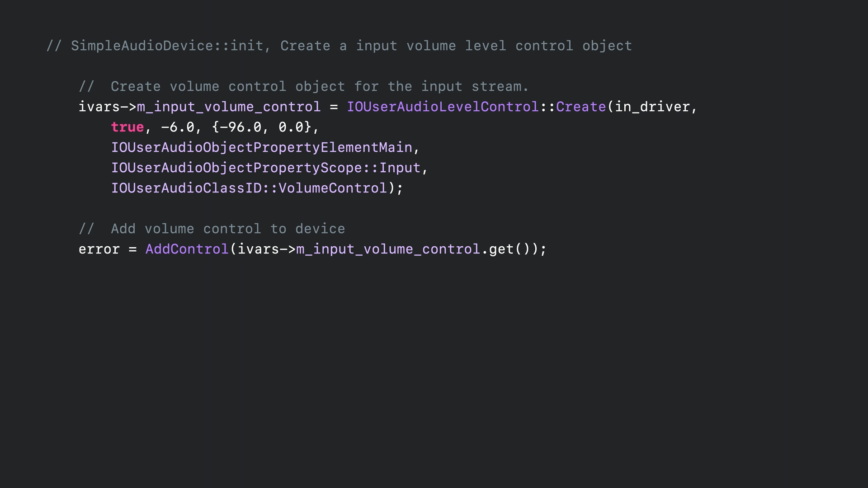868x488 pixels.
Task: Click the 'error' variable
Action: [99, 249]
